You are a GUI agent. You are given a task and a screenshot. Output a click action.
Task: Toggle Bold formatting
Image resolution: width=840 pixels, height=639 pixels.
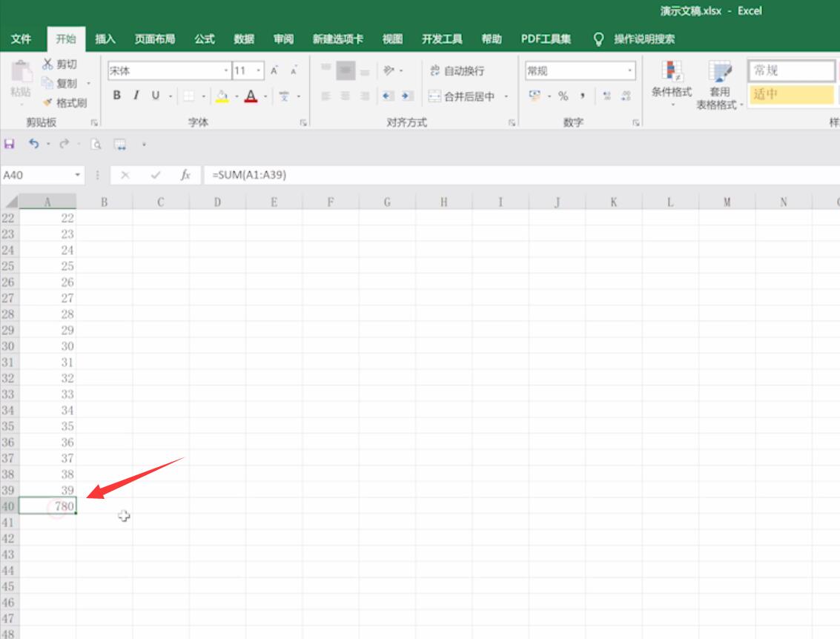tap(117, 96)
